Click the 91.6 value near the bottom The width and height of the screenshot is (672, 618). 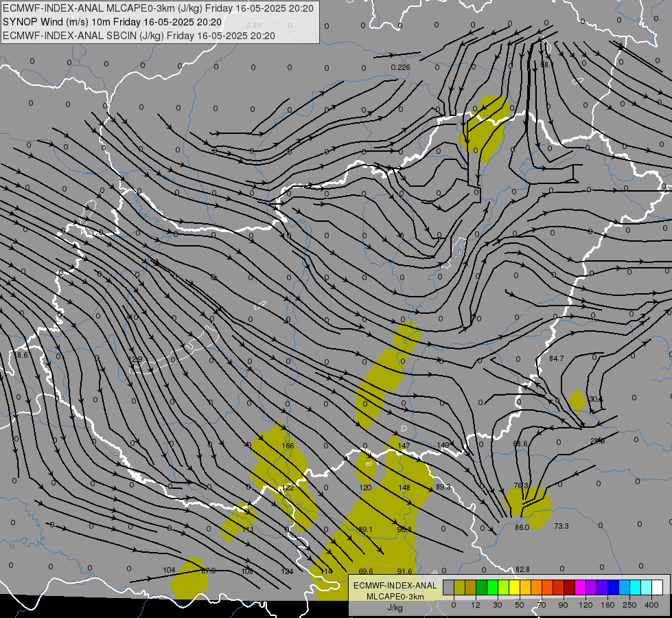pos(404,571)
